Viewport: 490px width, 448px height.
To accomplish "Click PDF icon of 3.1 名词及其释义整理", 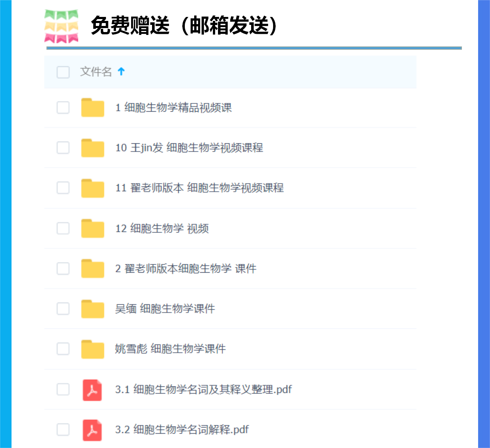I will (92, 390).
